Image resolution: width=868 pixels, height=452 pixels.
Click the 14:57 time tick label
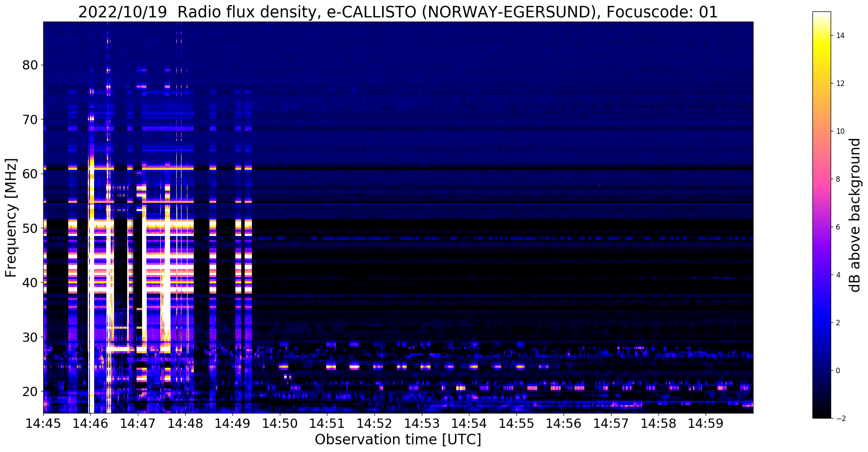point(611,423)
